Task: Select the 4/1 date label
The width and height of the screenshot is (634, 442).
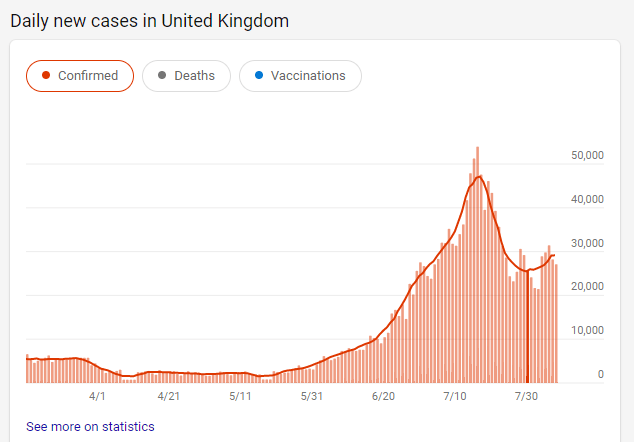Action: (x=98, y=397)
